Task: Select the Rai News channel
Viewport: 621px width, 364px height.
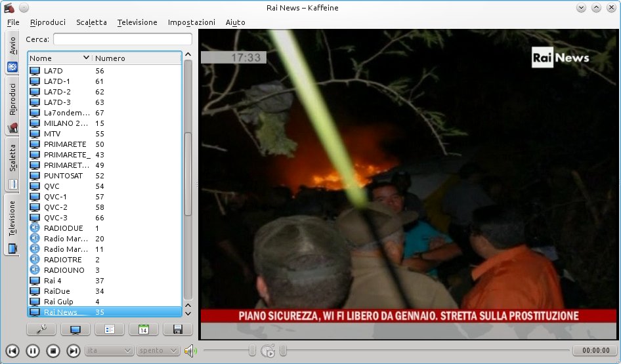Action: point(104,312)
